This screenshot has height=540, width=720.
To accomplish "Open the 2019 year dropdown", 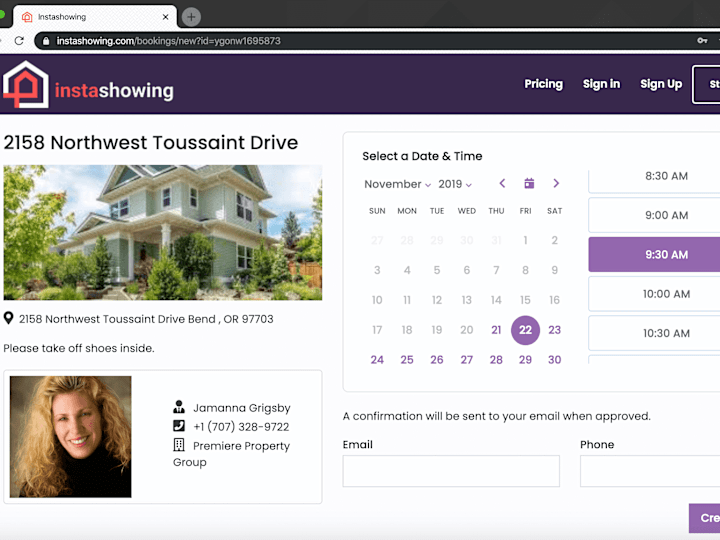I will click(x=455, y=184).
